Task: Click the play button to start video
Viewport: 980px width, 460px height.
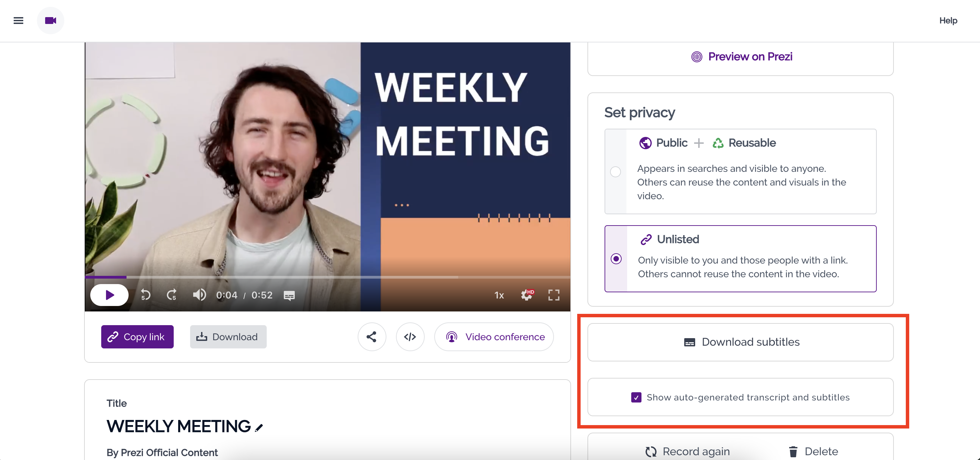Action: 109,295
